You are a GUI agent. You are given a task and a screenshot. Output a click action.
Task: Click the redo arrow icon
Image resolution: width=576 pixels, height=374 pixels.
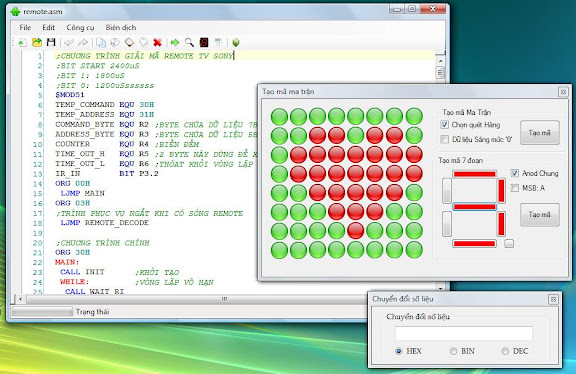83,43
